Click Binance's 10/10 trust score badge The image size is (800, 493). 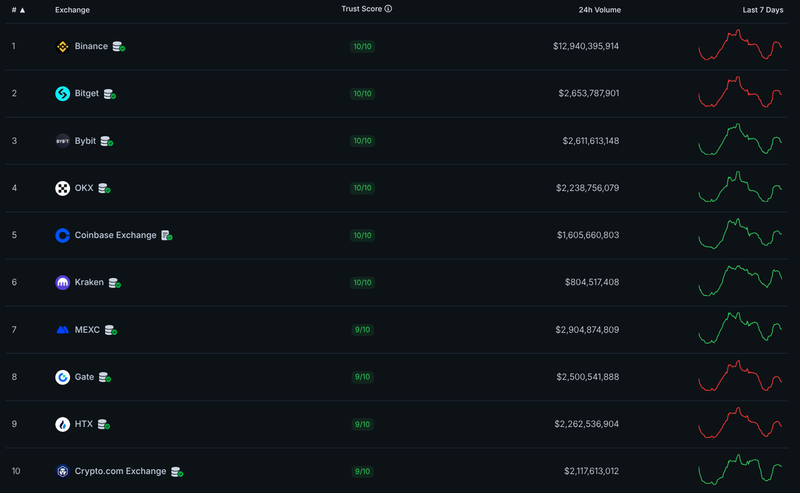[x=362, y=47]
